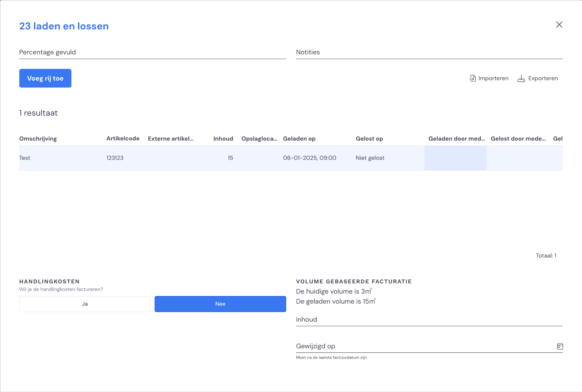Sort by Artikelcode column header

(123, 138)
